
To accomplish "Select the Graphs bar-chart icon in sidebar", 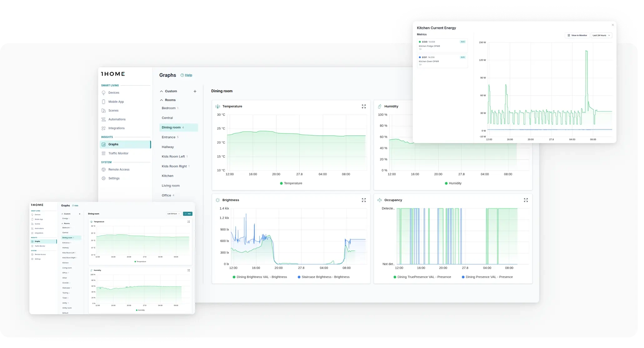I will [104, 144].
